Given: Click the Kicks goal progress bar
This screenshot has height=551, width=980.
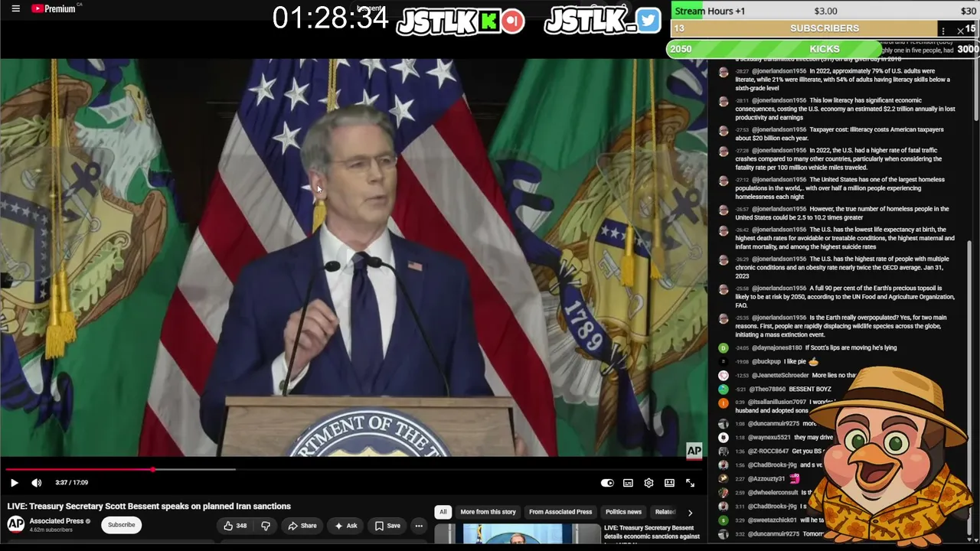Looking at the screenshot, I should pos(823,49).
